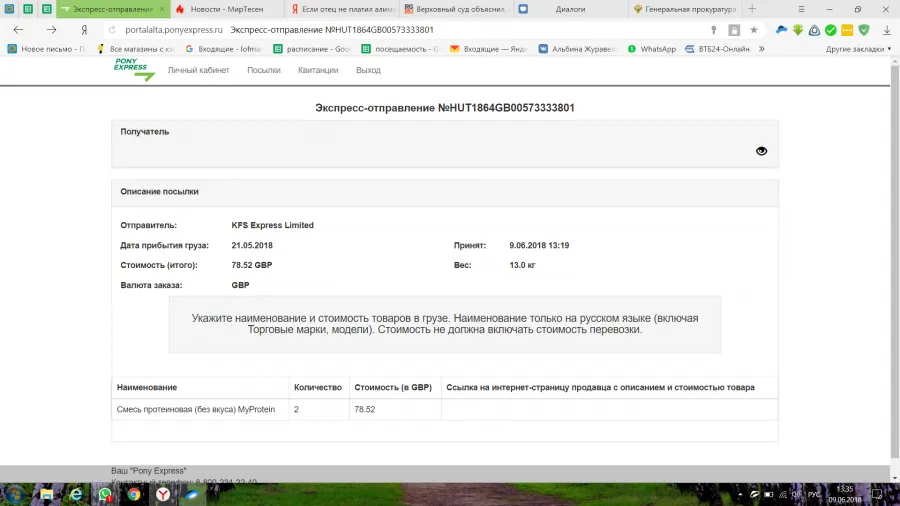Open Квитанции section
The image size is (900, 506).
318,70
